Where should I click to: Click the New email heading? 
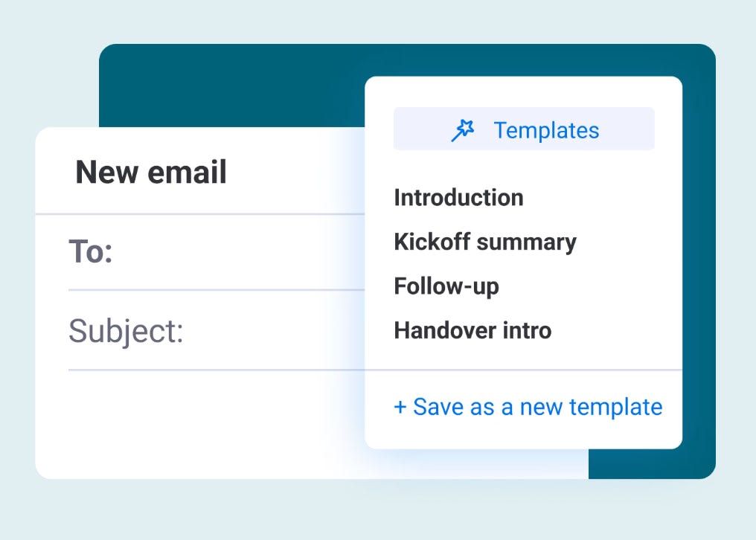coord(151,172)
